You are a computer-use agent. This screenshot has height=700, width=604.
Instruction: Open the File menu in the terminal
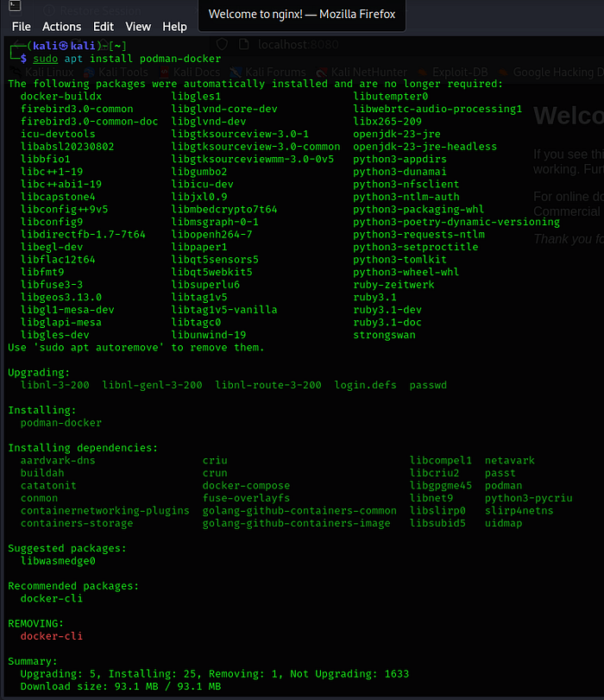click(x=21, y=27)
